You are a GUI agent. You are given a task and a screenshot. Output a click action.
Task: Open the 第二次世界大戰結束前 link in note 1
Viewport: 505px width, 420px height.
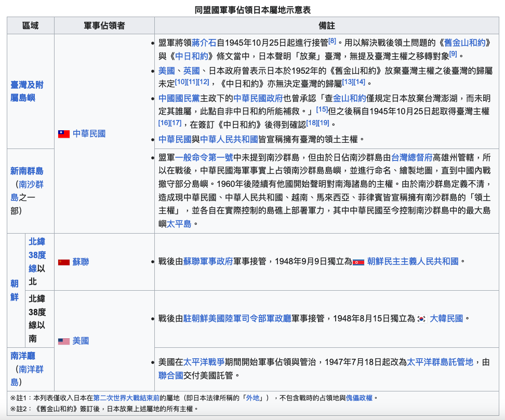[127, 398]
